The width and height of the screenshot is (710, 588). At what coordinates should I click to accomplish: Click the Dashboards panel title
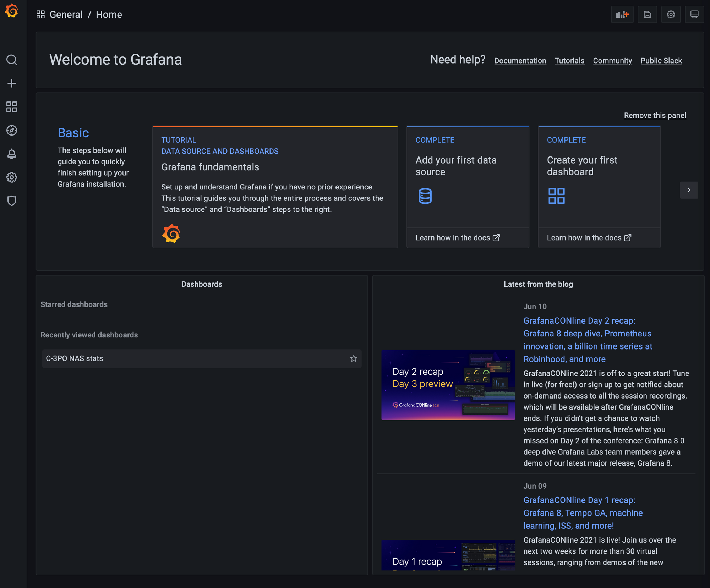click(x=202, y=284)
